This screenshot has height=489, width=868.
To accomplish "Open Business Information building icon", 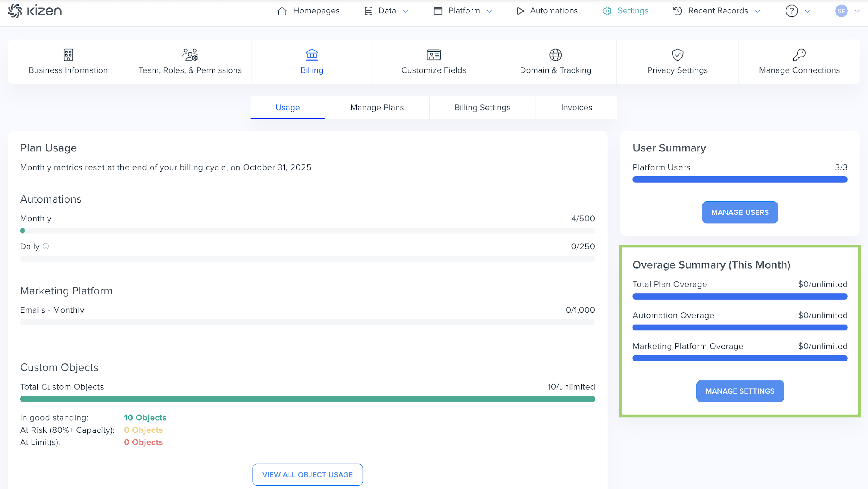I will point(68,55).
